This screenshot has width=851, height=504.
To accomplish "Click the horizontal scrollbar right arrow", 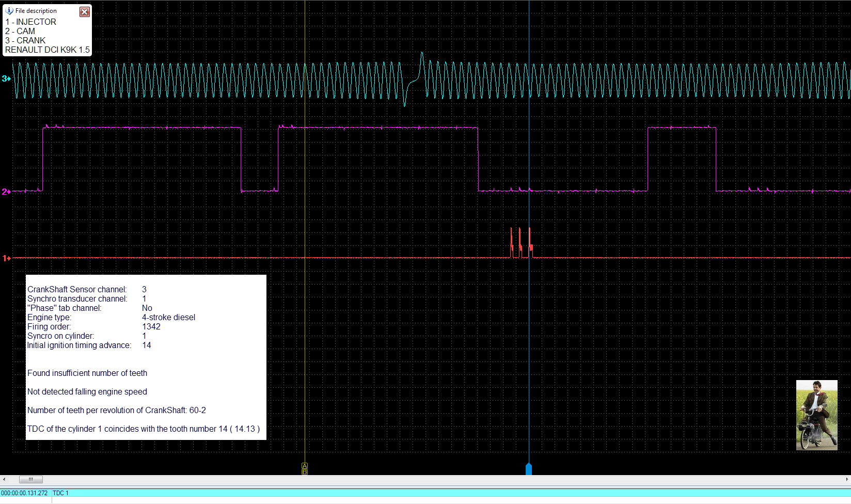I will (847, 479).
